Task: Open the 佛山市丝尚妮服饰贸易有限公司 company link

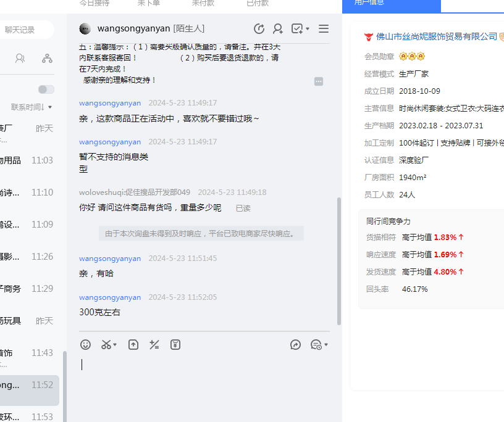Action: [x=436, y=36]
